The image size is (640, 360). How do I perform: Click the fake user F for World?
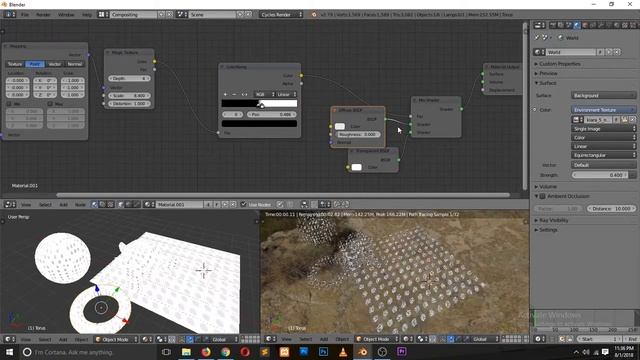coord(600,52)
